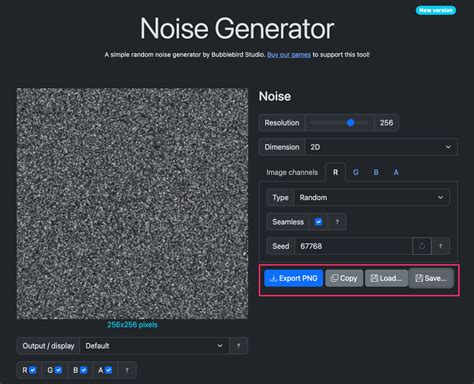Toggle the G display channel checkbox
474x384 pixels.
tap(58, 370)
